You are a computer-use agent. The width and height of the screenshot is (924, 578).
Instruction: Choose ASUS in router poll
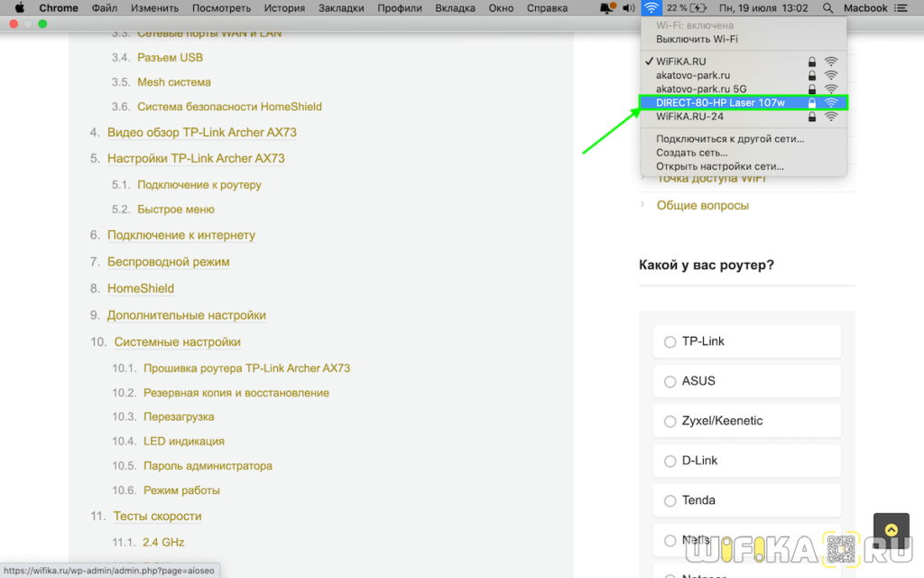click(670, 382)
